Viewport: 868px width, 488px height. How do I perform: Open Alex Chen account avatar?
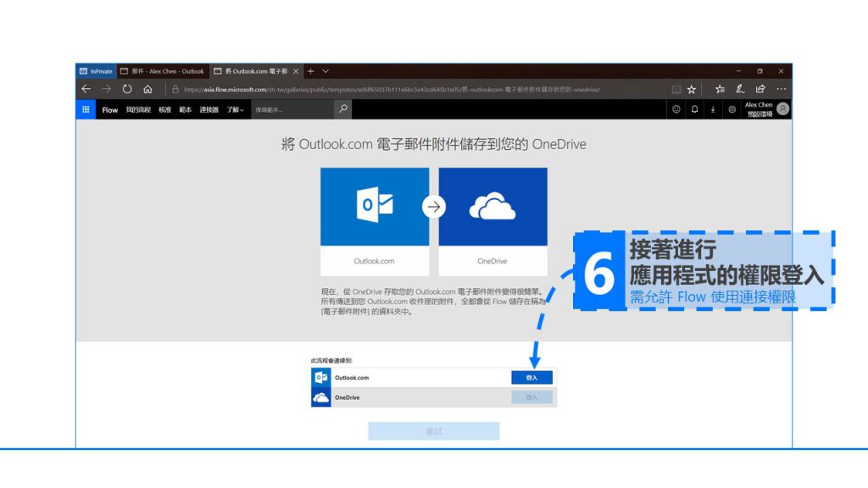point(782,109)
